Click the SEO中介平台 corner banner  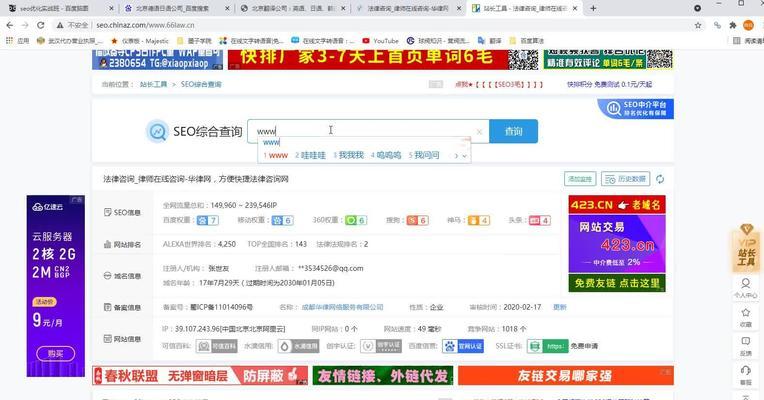pos(636,109)
